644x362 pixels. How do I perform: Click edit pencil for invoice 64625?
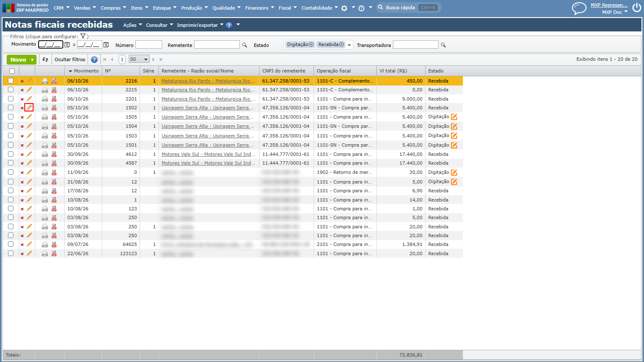[x=29, y=244]
